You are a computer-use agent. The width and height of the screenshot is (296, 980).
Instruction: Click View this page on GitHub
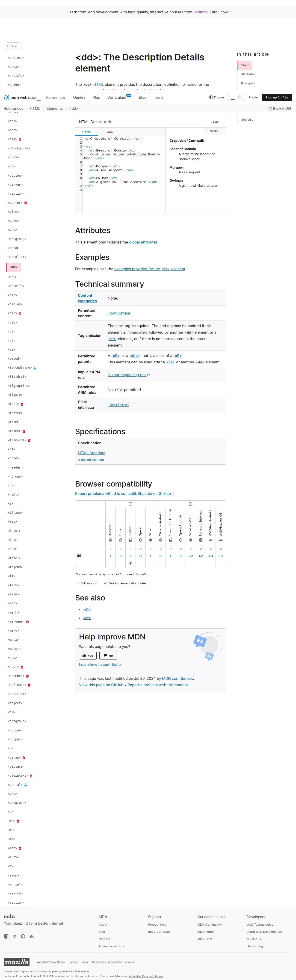click(x=101, y=685)
